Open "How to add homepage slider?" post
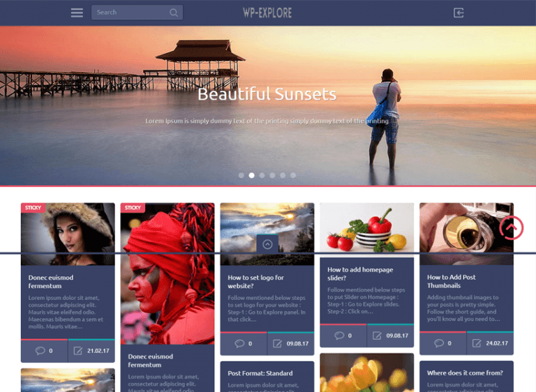Viewport: 536px width, 392px height. pyautogui.click(x=360, y=273)
